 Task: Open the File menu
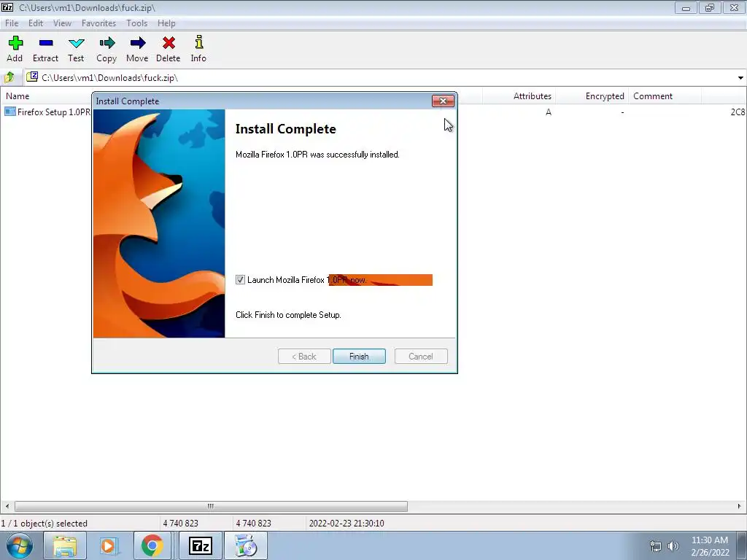12,23
